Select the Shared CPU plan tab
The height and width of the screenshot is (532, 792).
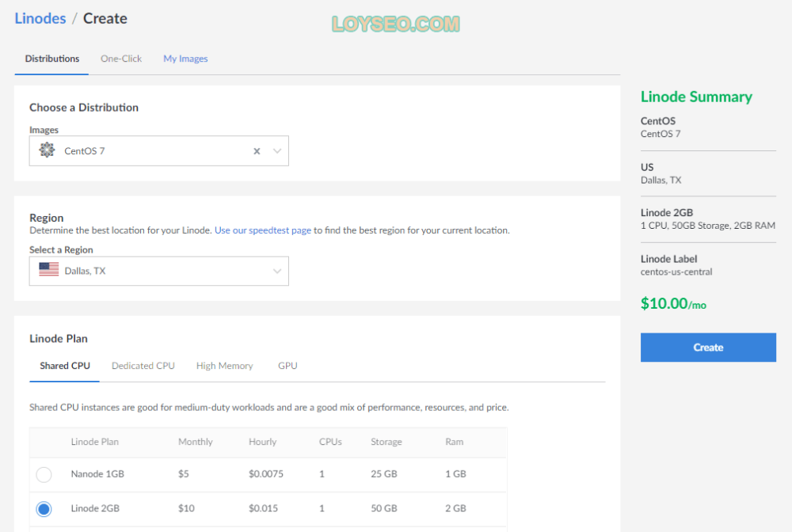click(65, 366)
